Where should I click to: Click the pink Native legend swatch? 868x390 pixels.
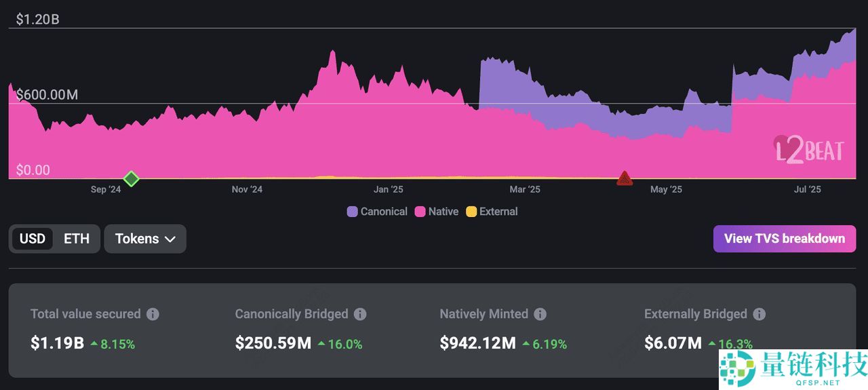(x=420, y=212)
